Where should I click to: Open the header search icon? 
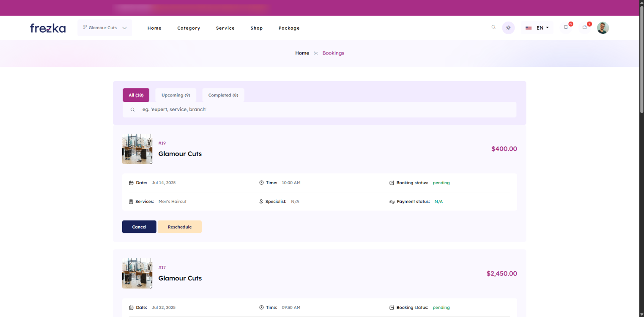point(493,27)
